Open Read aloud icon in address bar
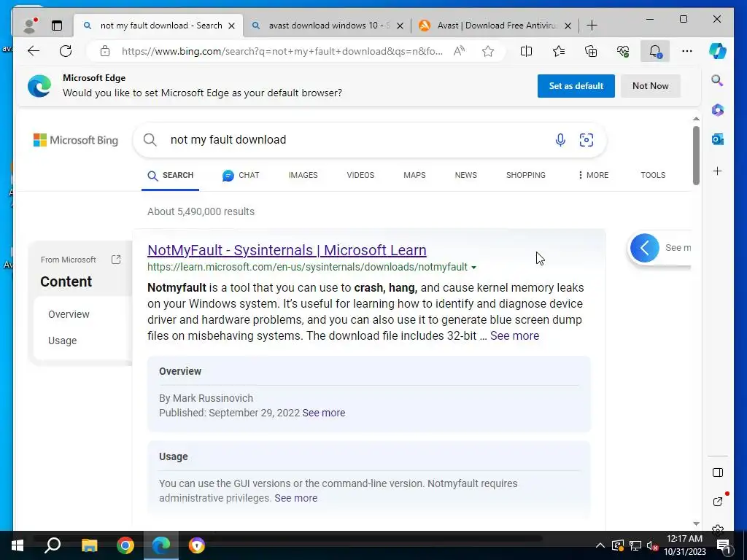 point(460,51)
